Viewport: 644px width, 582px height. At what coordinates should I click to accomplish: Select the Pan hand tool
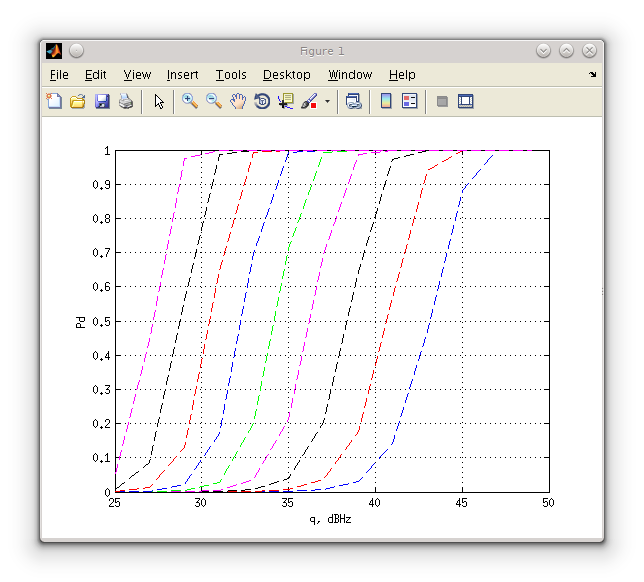coord(238,101)
